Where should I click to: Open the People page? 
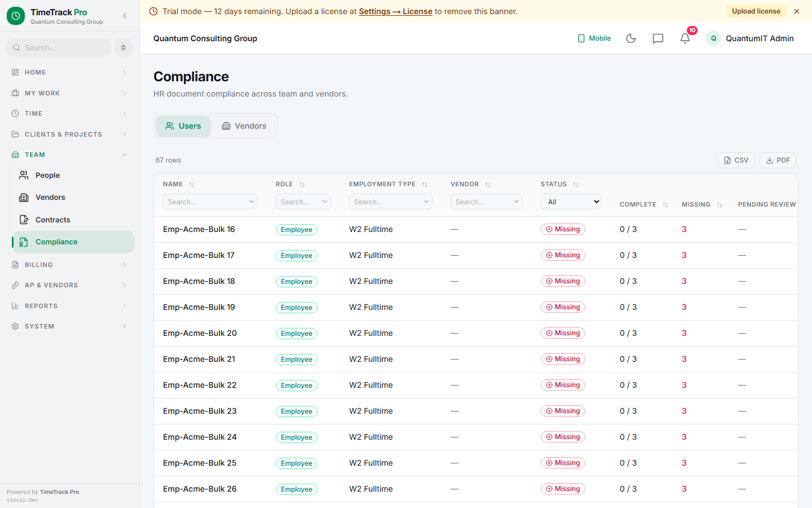click(73, 175)
